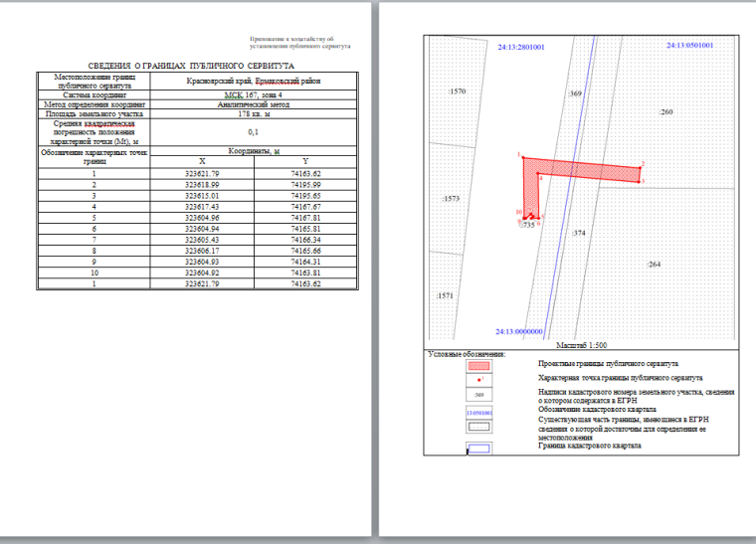
Task: Click the heading 'СВЕДЕНИЯ О ГРАНИЦАХ ПУБЛИЧНОГО СЕРВИТУТА'
Action: click(191, 66)
